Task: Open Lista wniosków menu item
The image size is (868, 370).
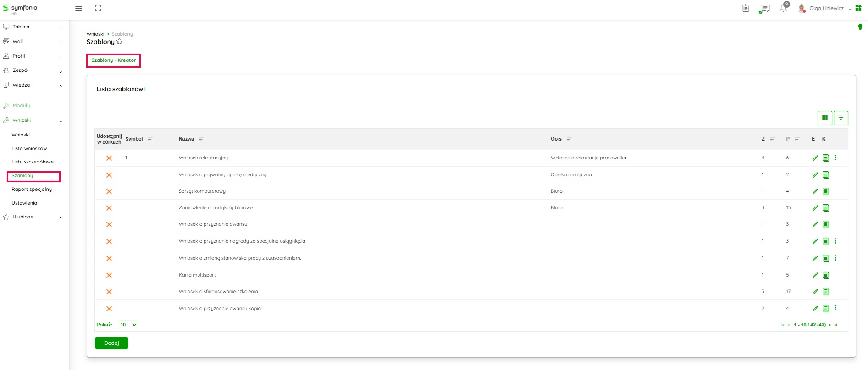Action: [x=29, y=149]
